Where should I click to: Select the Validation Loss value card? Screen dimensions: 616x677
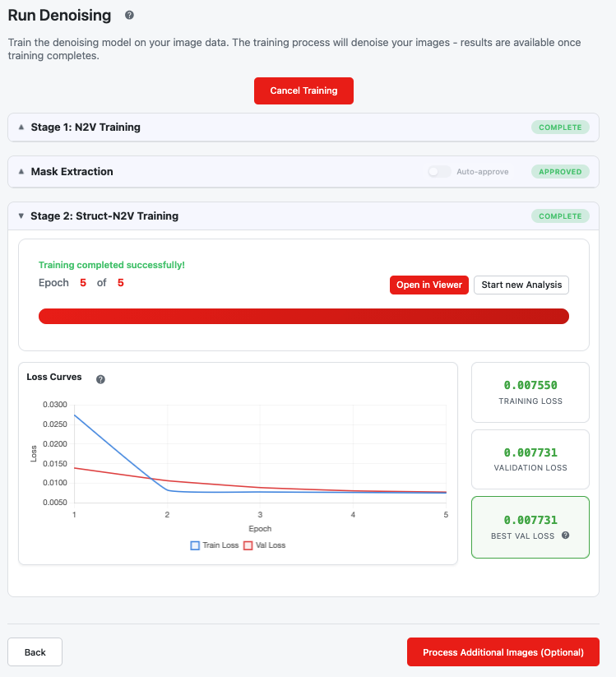(x=530, y=459)
